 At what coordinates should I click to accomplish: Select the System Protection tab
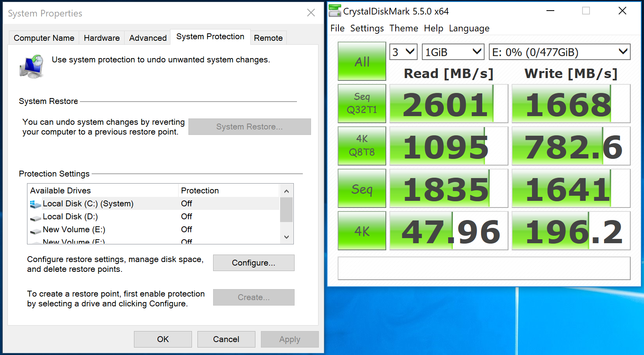click(210, 37)
